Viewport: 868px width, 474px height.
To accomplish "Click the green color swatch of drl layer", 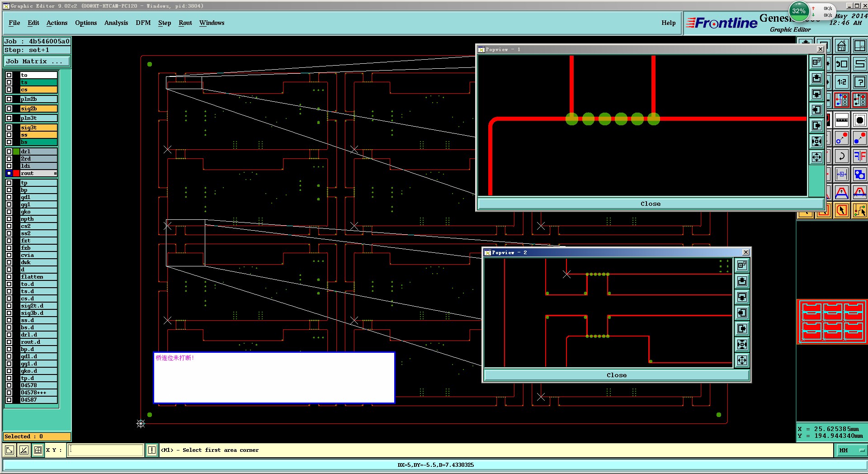I will click(x=16, y=152).
